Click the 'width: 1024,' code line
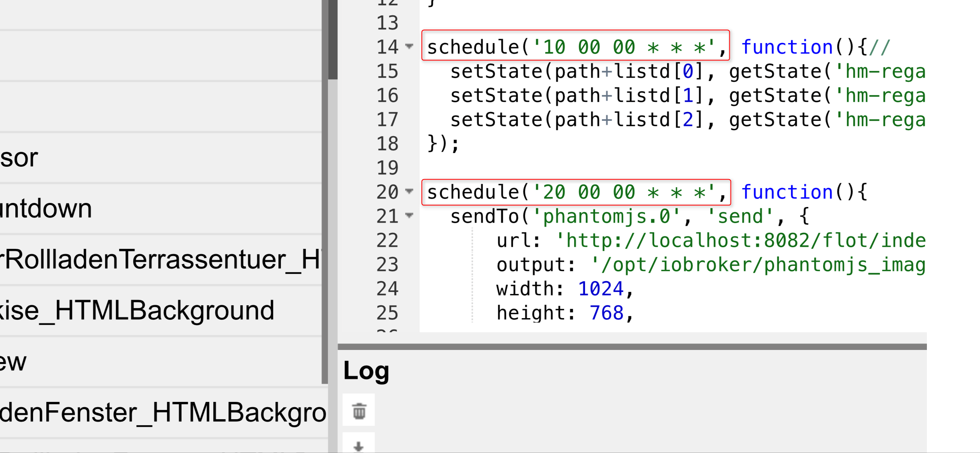This screenshot has height=453, width=980. (565, 288)
